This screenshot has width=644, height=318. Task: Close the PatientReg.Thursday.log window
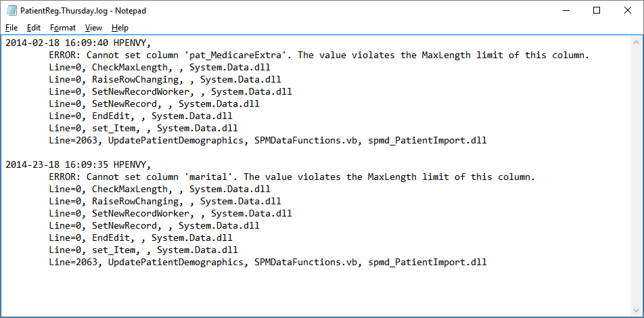[x=628, y=11]
